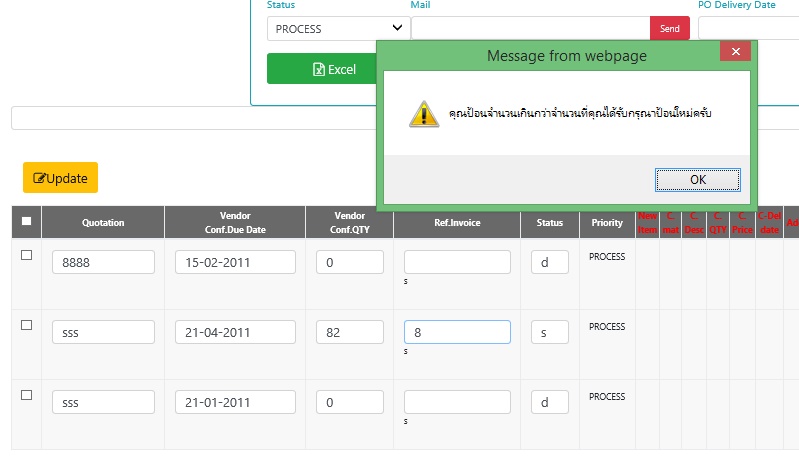Screen dimensions: 799x467
Task: Click Vendor Conf.QTY field in 21-01-2011 row
Action: coord(350,402)
